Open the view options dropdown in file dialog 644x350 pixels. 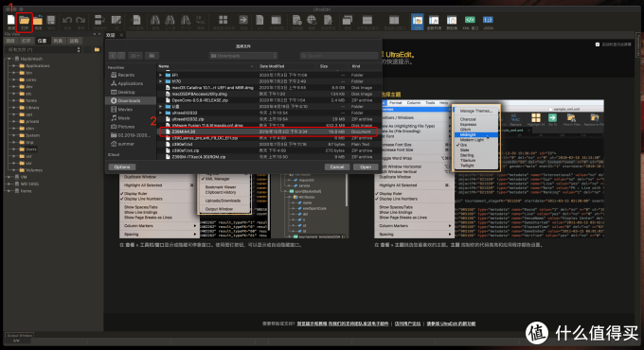coord(135,56)
